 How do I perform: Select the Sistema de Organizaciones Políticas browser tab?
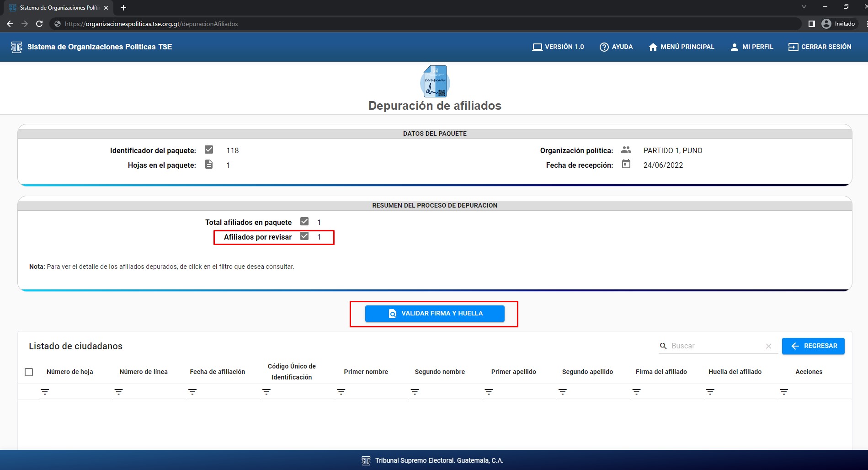coord(55,7)
